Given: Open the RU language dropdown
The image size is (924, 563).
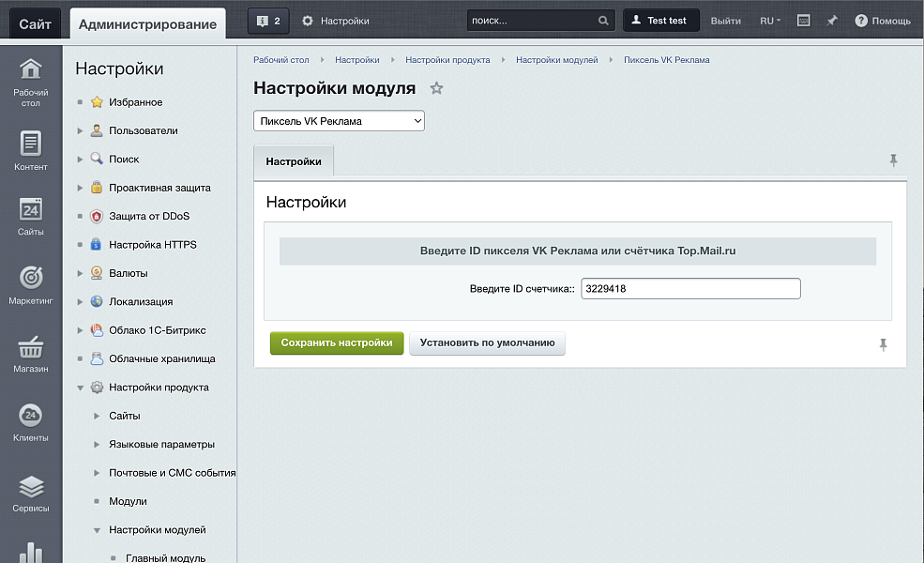Looking at the screenshot, I should pos(768,19).
